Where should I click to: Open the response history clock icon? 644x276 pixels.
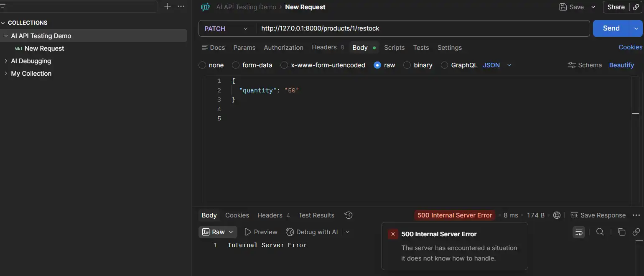[348, 215]
